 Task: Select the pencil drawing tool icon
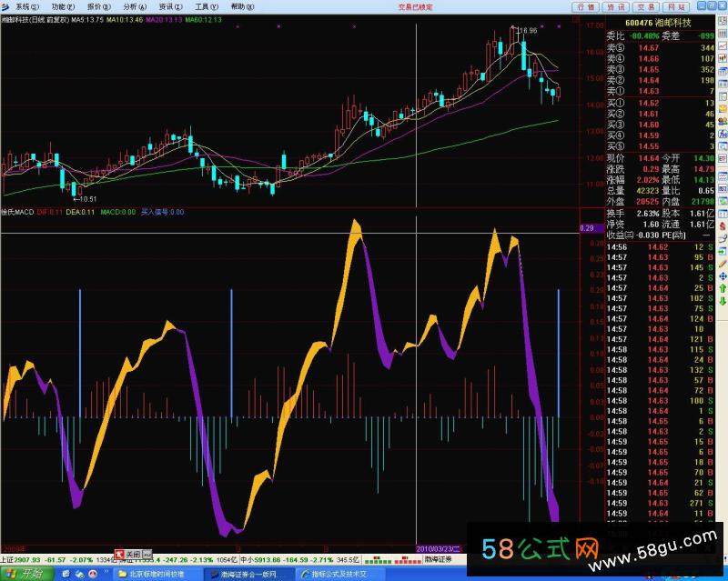point(723,264)
